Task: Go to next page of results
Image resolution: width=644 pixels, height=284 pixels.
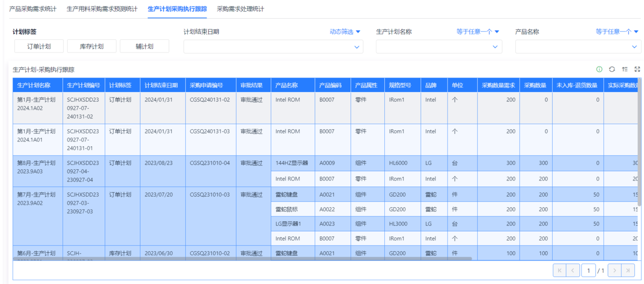Action: [614, 271]
